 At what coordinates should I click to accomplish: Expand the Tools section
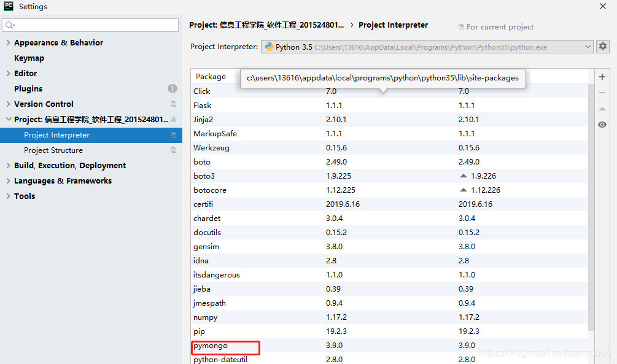[x=8, y=196]
